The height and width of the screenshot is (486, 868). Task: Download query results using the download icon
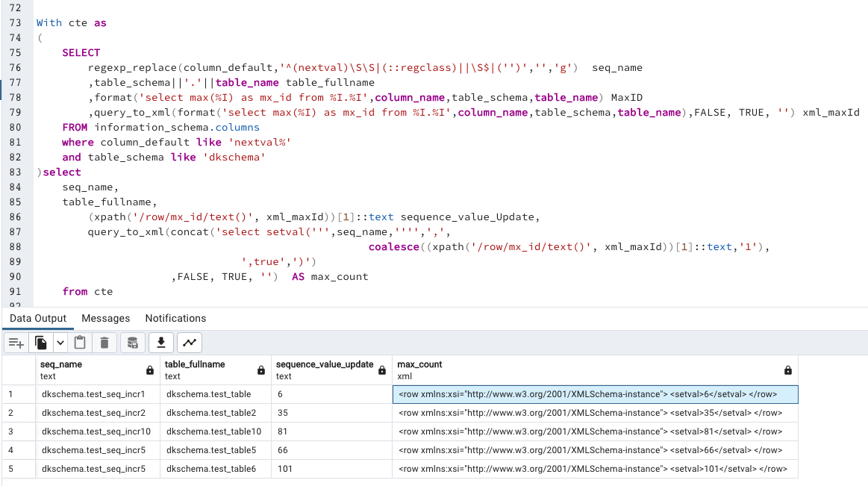point(160,343)
